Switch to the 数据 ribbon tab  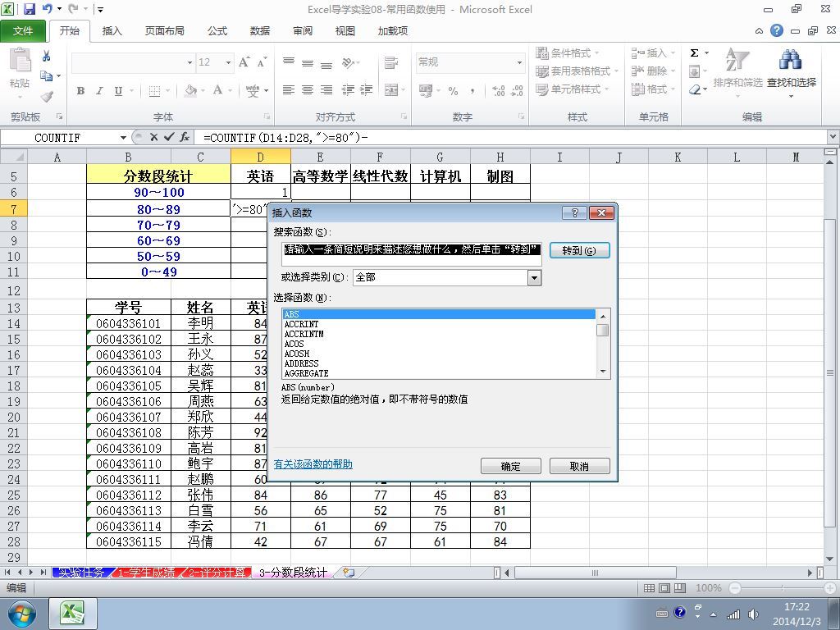pos(260,30)
